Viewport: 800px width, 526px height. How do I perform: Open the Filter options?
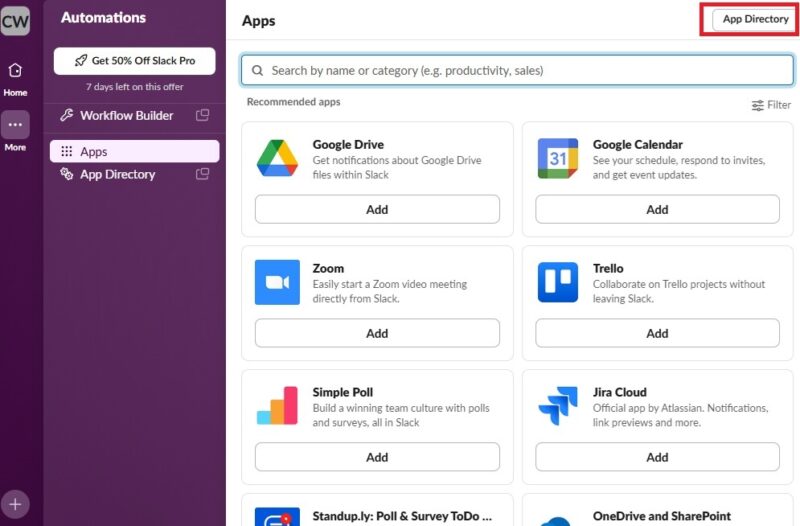point(771,105)
